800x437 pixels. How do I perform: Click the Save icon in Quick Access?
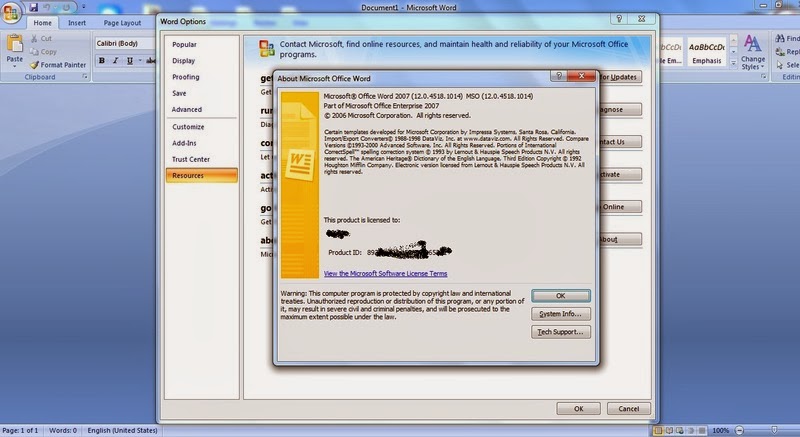(34, 7)
